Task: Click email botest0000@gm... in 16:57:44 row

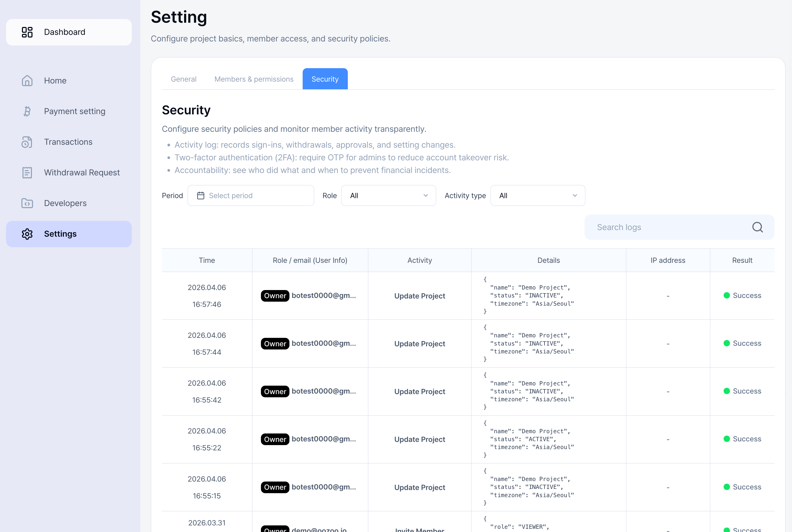Action: coord(324,343)
